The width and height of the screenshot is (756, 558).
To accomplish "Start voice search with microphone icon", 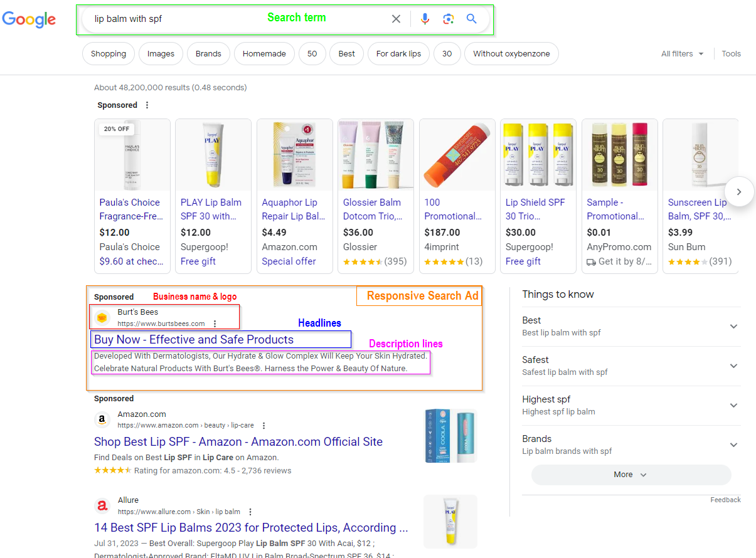I will 425,19.
